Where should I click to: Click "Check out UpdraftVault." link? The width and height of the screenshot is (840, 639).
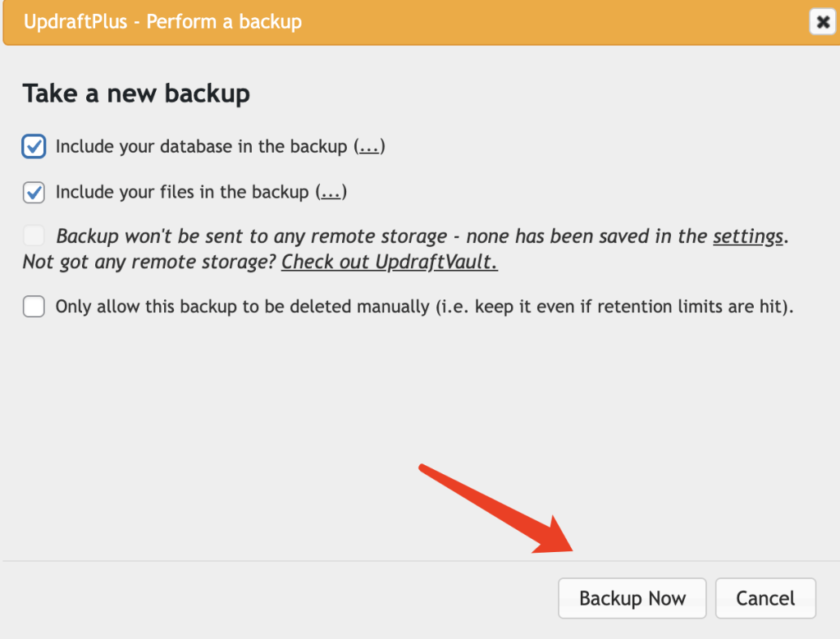(389, 262)
